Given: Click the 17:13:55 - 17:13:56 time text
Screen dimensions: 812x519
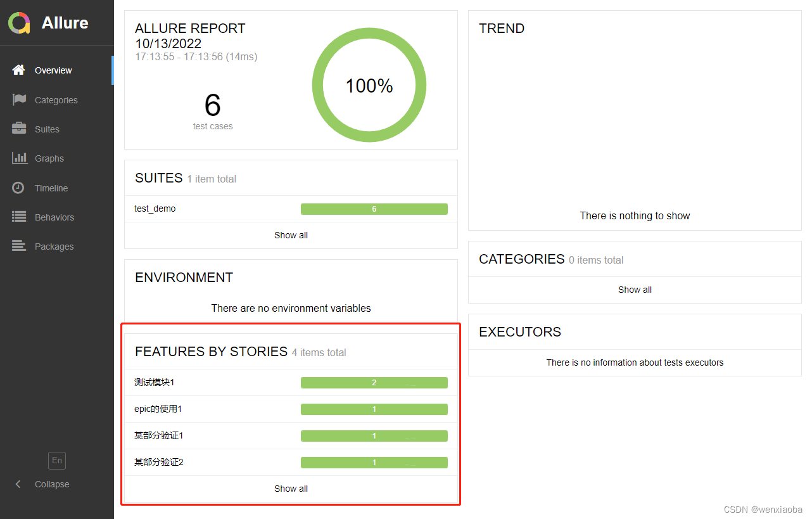Looking at the screenshot, I should click(x=196, y=57).
